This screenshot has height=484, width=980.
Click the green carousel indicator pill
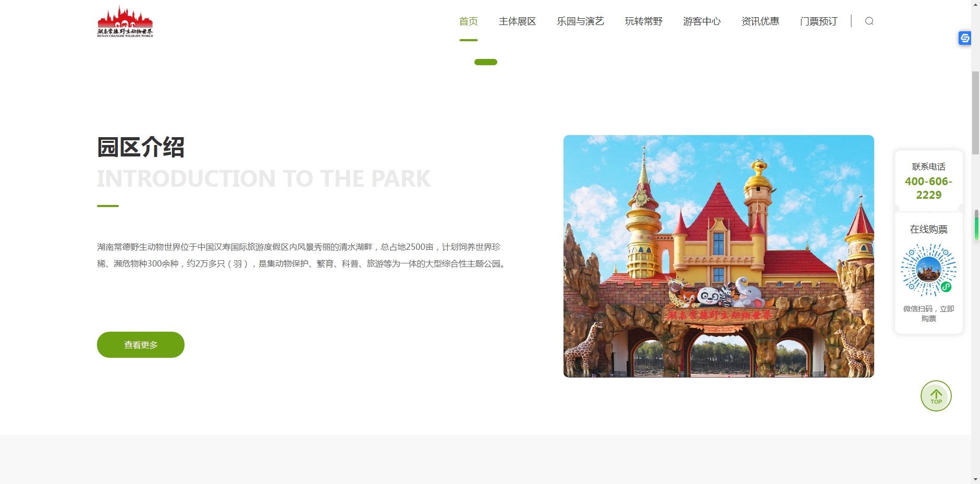click(x=485, y=62)
